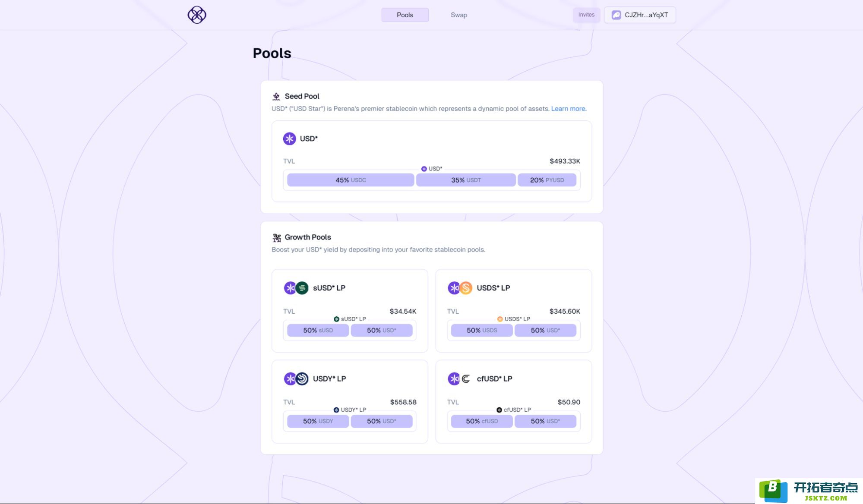
Task: Click the 45% USDC allocation bar
Action: click(351, 180)
